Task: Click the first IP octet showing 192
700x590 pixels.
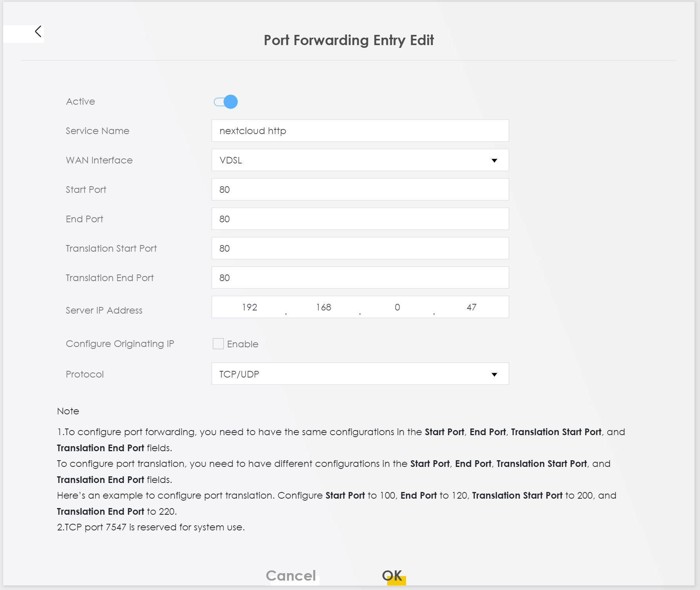Action: click(249, 307)
